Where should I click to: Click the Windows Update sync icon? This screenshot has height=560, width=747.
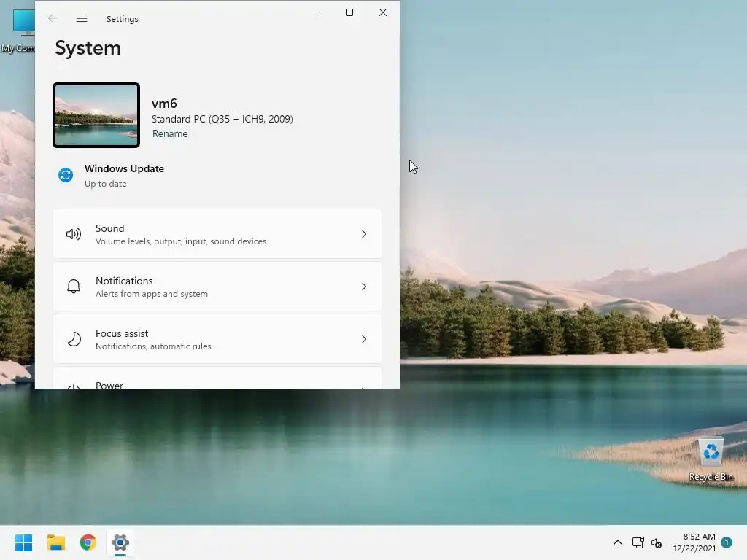point(66,175)
